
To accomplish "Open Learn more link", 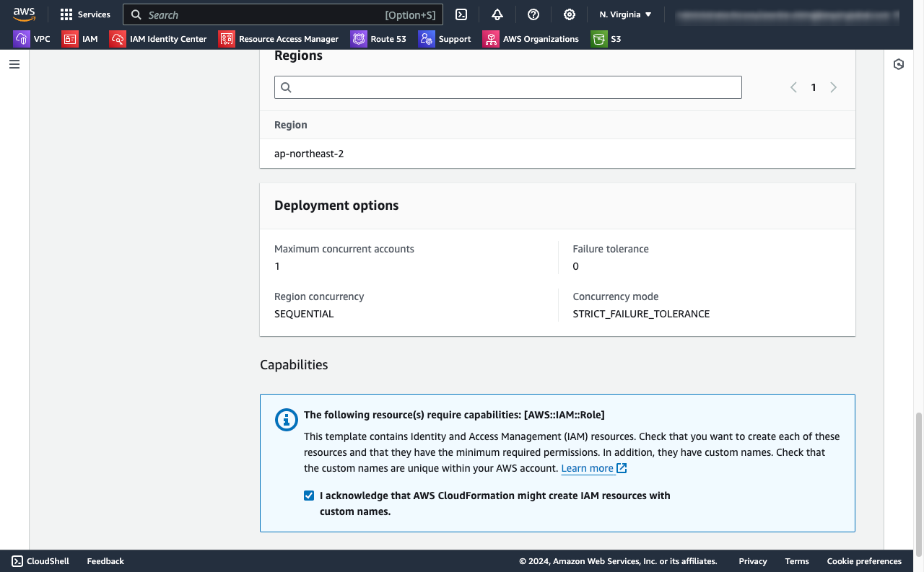I will click(x=594, y=468).
